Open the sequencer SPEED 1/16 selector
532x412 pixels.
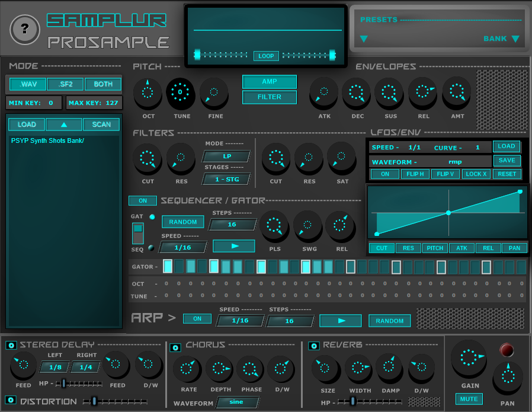coord(183,247)
